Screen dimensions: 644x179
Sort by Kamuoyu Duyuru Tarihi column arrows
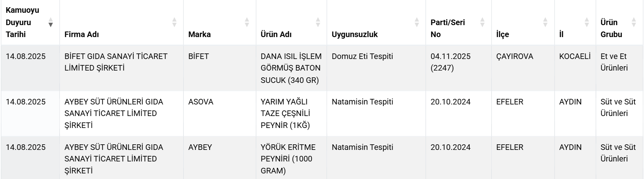tap(51, 22)
